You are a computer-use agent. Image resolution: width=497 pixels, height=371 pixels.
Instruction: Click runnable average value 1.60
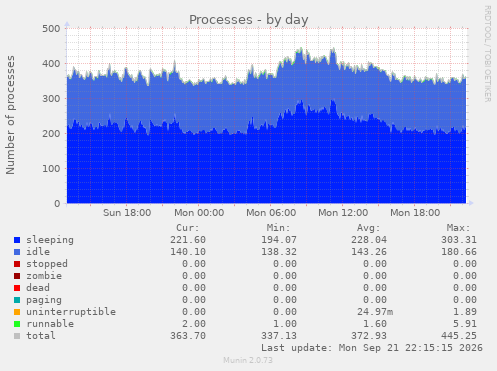pos(375,324)
